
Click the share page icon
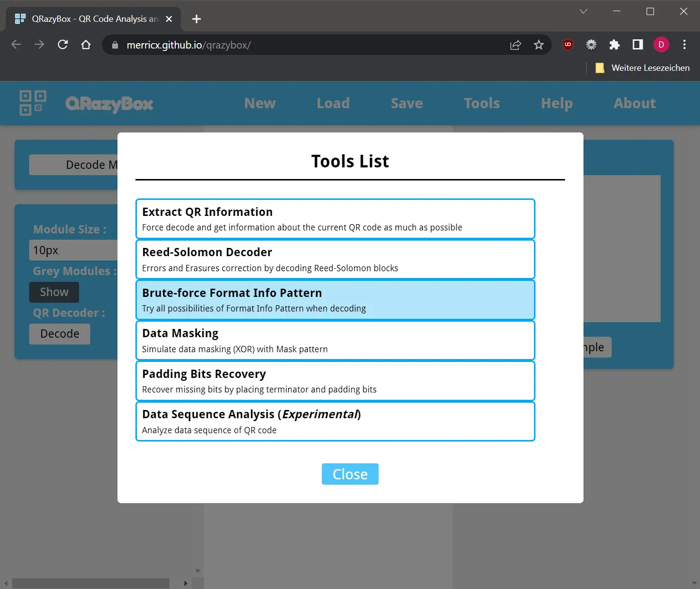click(516, 45)
